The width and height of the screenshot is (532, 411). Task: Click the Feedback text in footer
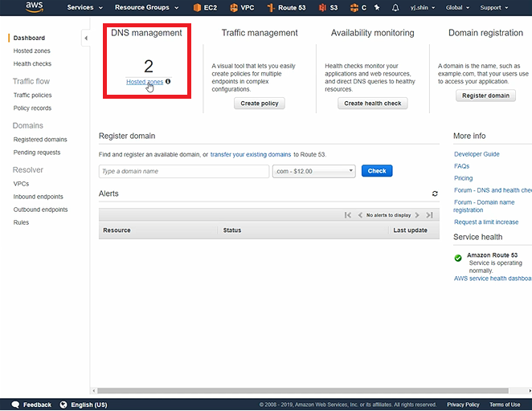tap(37, 405)
